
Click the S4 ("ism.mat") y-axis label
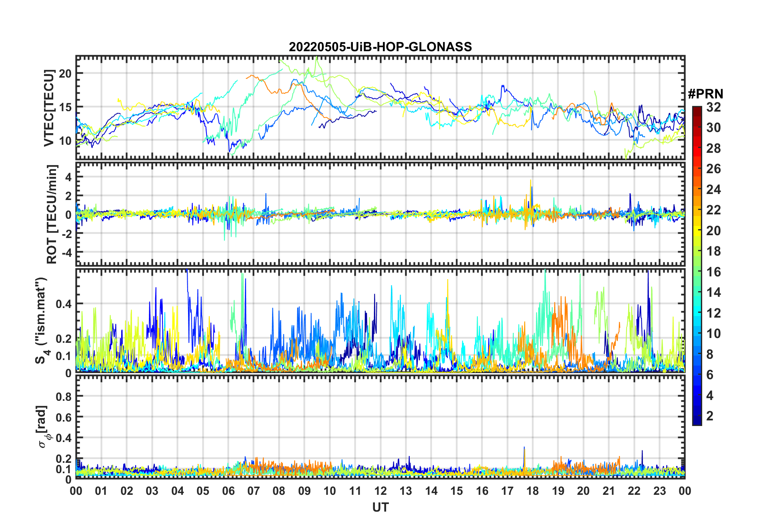41,321
